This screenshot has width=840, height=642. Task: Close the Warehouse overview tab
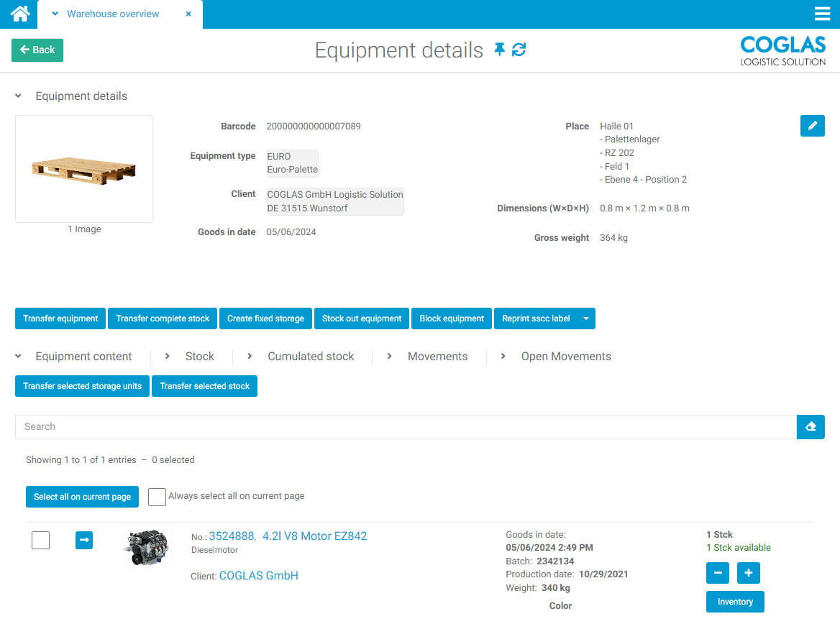188,14
